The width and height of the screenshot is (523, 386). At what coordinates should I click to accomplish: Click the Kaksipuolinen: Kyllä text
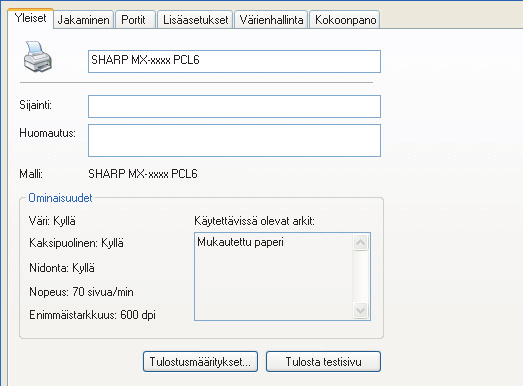point(76,243)
